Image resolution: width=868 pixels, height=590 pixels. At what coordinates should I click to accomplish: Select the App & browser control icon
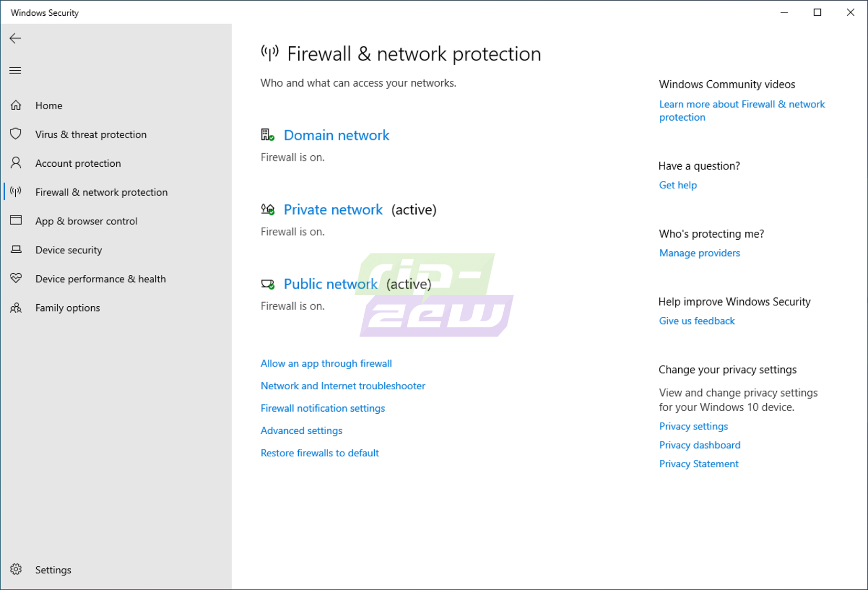coord(16,221)
